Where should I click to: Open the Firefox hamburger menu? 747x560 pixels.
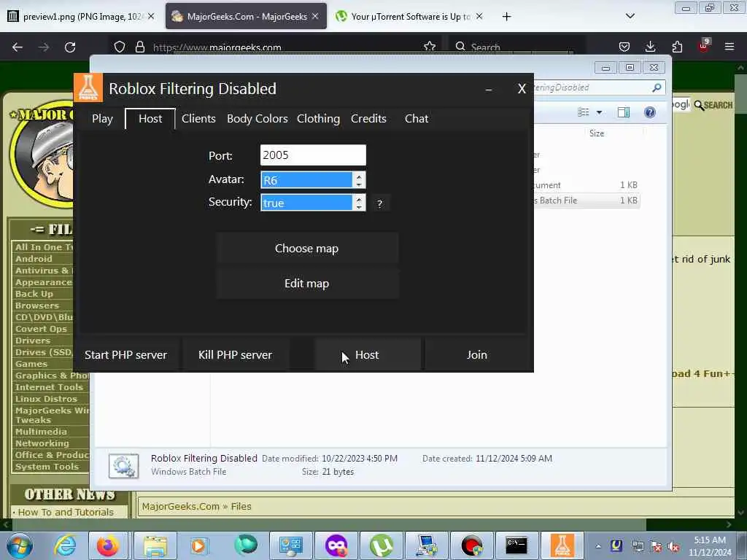[x=729, y=47]
